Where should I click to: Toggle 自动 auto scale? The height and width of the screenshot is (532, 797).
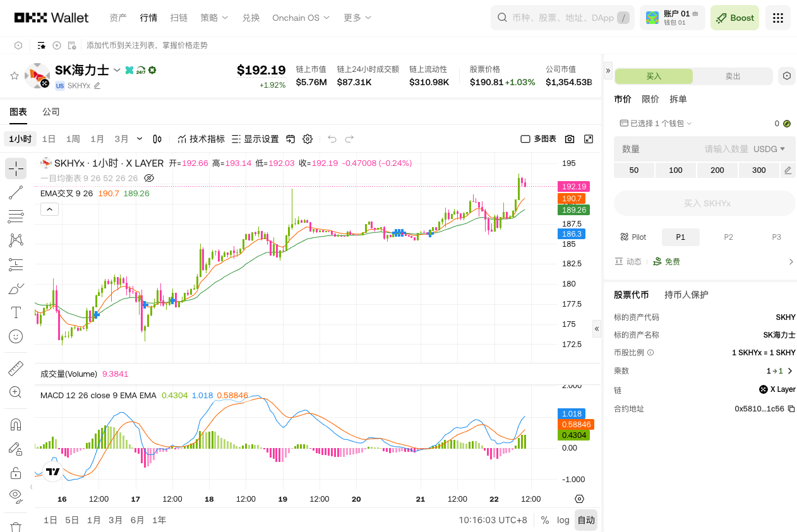pyautogui.click(x=586, y=520)
